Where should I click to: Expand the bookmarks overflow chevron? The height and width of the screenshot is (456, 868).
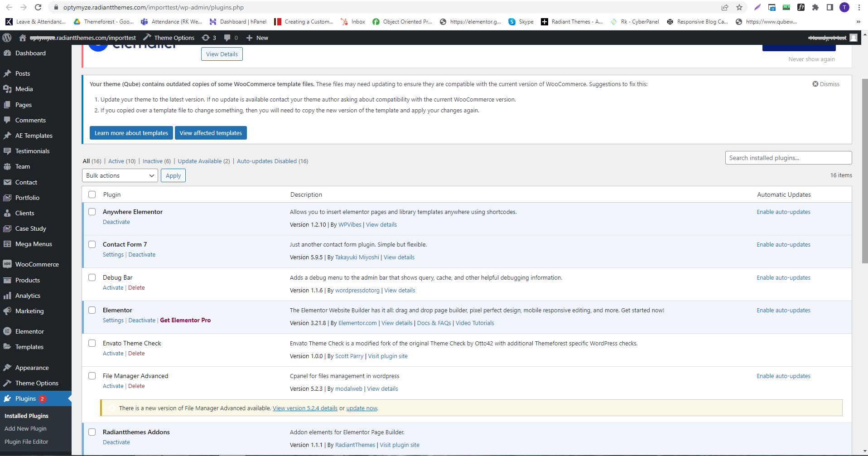click(x=858, y=22)
